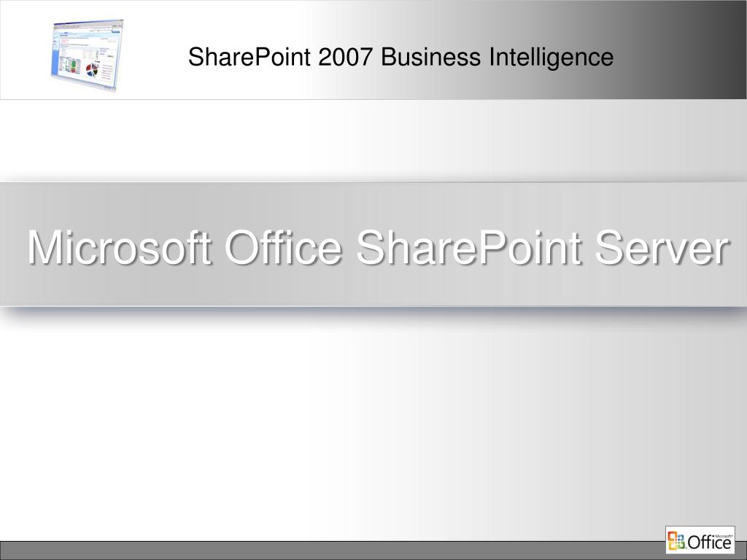Click the dark gray footer bar
Viewport: 747px width, 560px height.
click(x=333, y=551)
